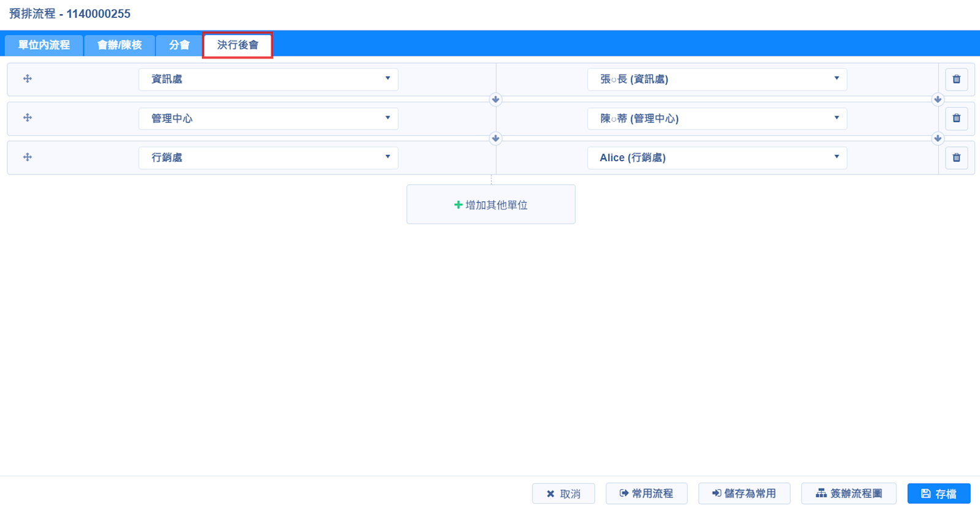Open the 資訊處 unit dropdown
This screenshot has width=980, height=507.
pos(268,79)
